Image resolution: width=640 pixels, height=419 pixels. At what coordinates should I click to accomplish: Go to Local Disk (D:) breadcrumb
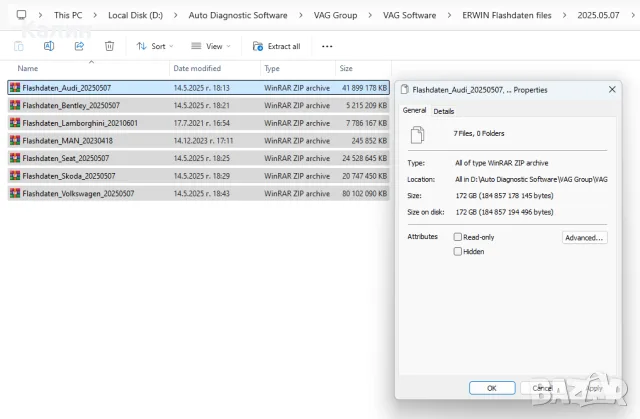coord(135,15)
